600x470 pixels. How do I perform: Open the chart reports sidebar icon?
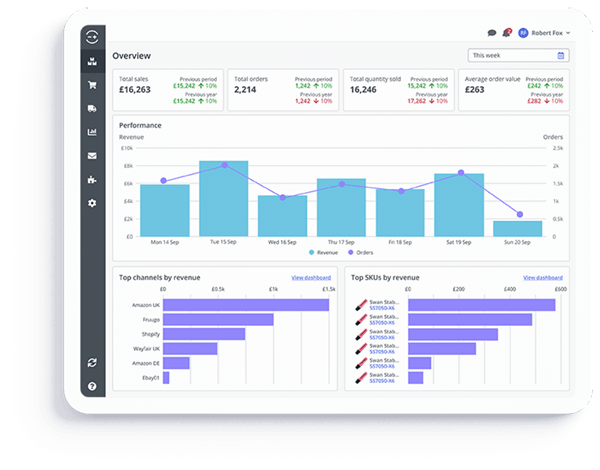point(92,132)
